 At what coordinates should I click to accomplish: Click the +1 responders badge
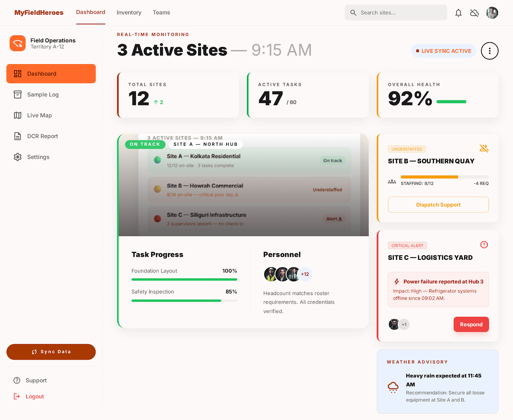click(404, 325)
